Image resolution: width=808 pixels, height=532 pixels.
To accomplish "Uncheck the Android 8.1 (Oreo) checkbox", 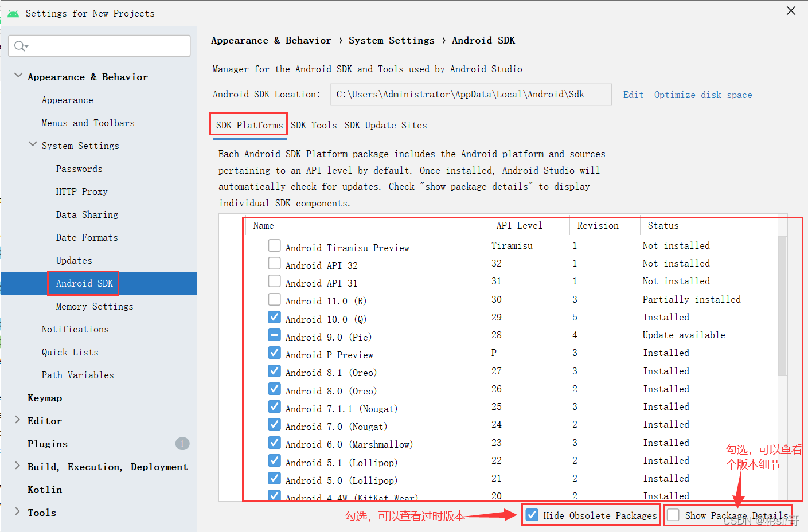I will click(x=275, y=371).
